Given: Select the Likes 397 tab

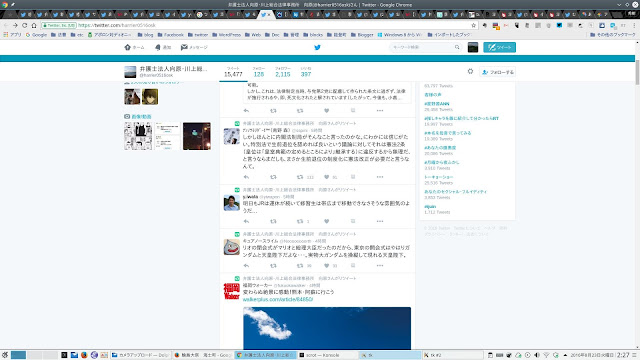Looking at the screenshot, I should (x=306, y=72).
